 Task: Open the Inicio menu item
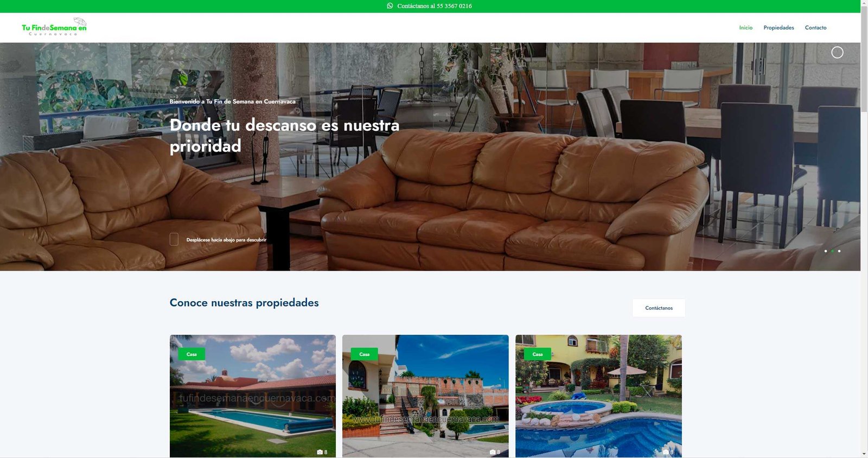click(745, 28)
